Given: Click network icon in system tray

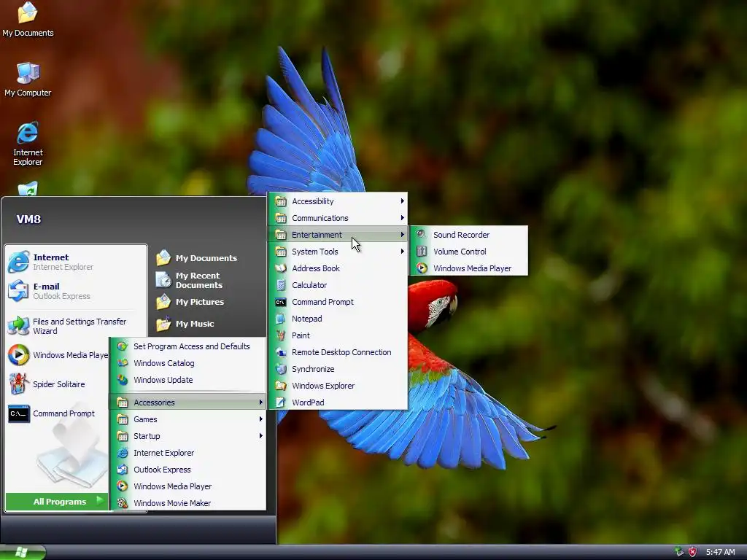Looking at the screenshot, I should coord(679,552).
